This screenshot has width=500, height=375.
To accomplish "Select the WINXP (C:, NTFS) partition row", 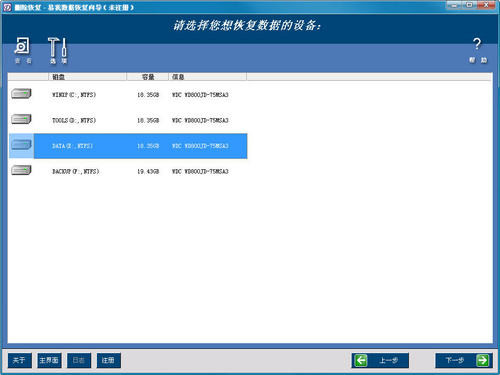I will 128,95.
